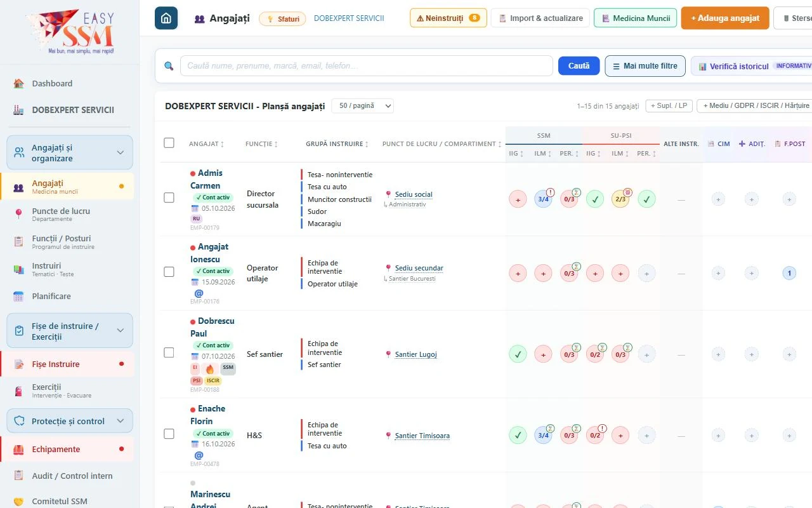
Task: Toggle the select-all header checkbox
Action: pos(169,143)
